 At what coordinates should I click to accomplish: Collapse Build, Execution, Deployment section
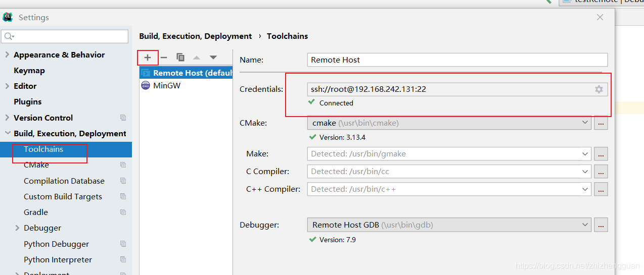7,134
